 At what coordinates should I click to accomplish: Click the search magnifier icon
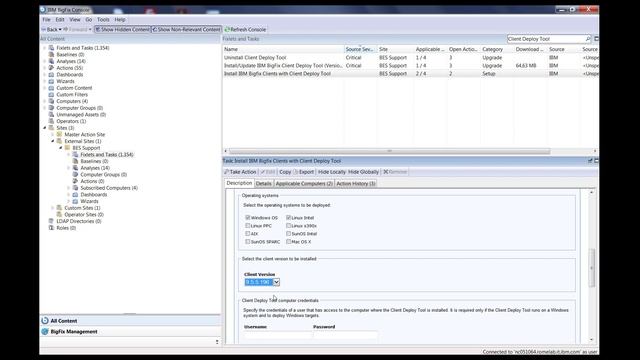click(588, 39)
